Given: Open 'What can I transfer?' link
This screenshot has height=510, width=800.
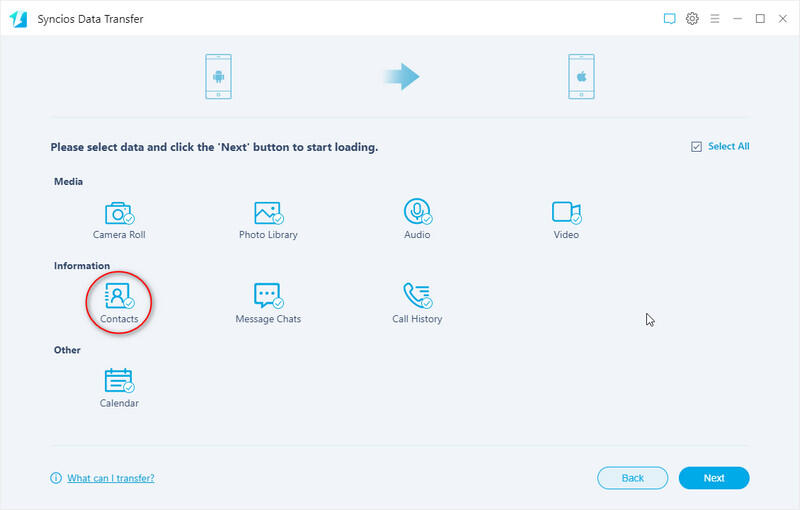Looking at the screenshot, I should (110, 478).
